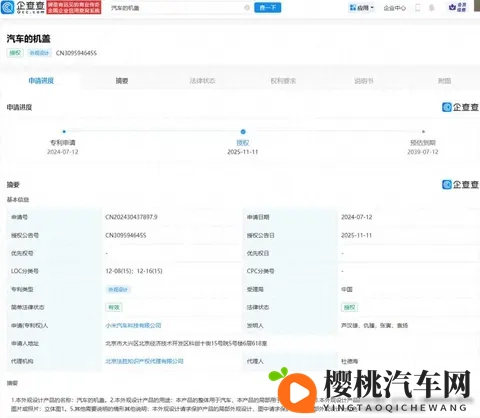
Task: Select agent name 杜德海
Action: point(350,361)
